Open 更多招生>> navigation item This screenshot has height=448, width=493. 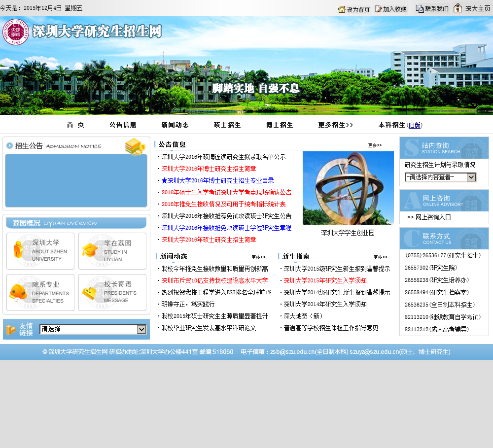tap(335, 125)
